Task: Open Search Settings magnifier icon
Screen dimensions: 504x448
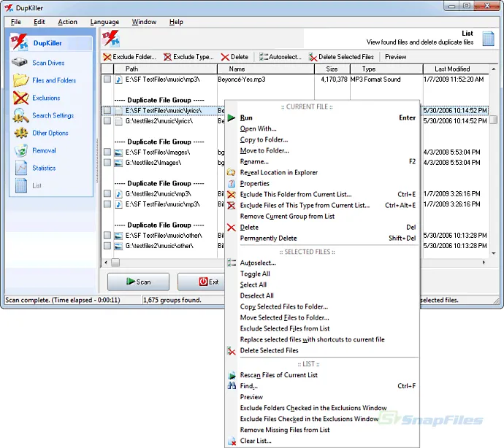Action: click(x=20, y=115)
